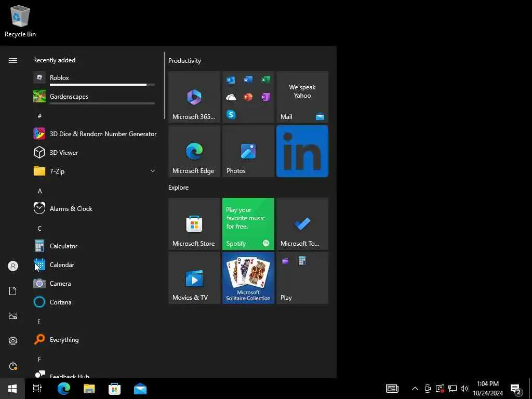Launch Edge from the taskbar

[63, 389]
